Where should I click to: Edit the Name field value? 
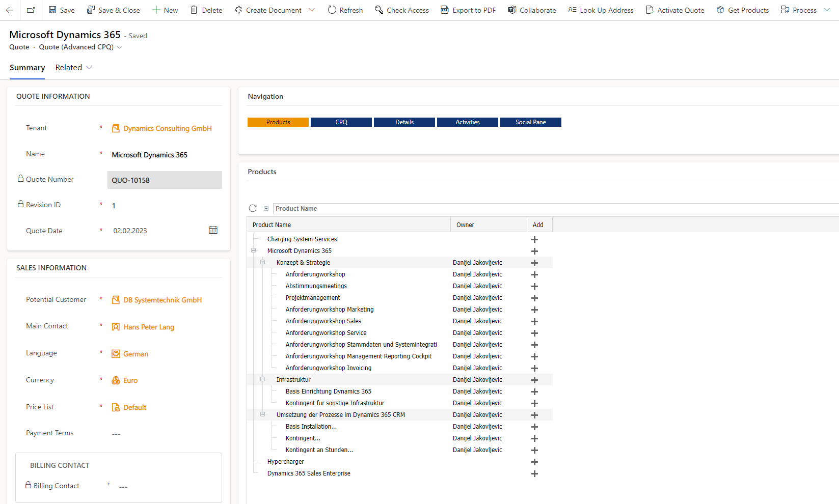tap(165, 155)
